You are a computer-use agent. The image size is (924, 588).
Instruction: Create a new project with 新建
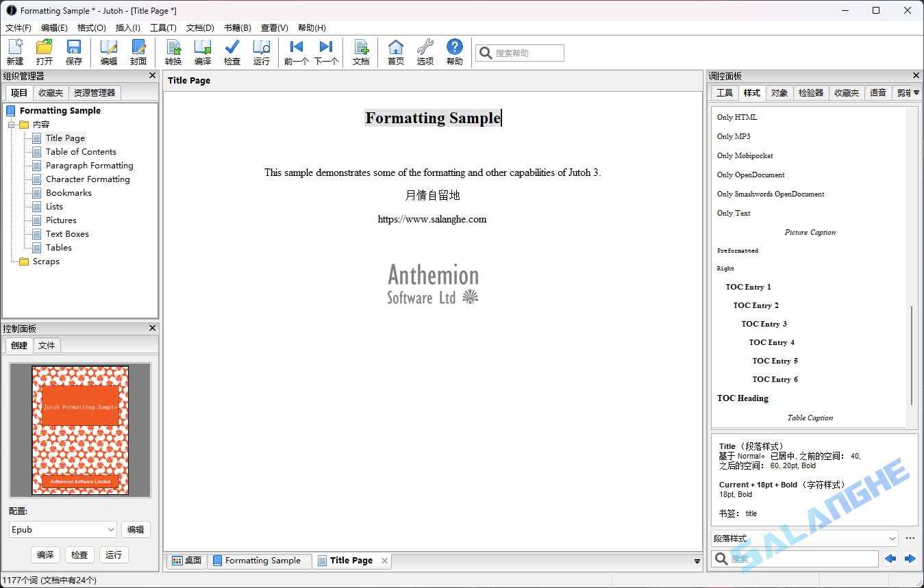click(x=15, y=52)
